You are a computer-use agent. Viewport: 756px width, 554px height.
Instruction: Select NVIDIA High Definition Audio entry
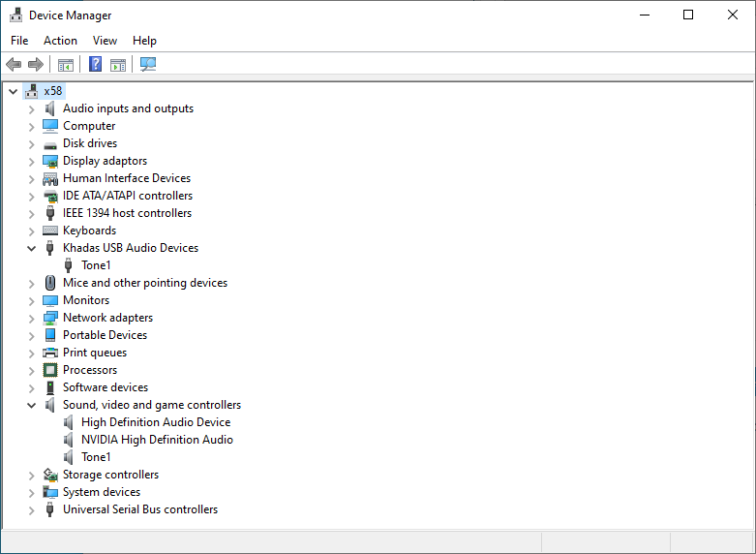[157, 440]
